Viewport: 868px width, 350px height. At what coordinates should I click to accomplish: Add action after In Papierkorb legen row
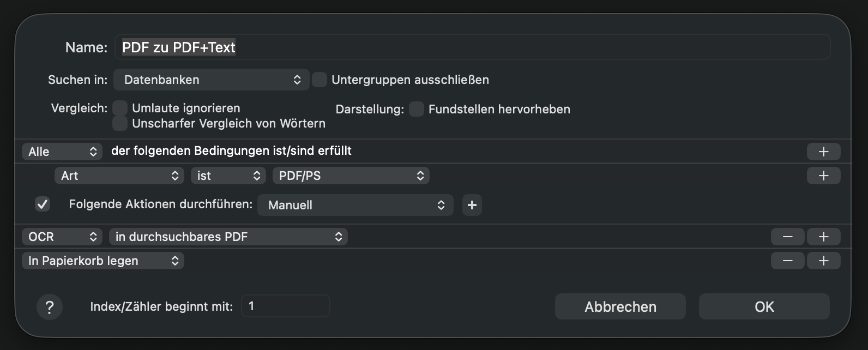(823, 261)
